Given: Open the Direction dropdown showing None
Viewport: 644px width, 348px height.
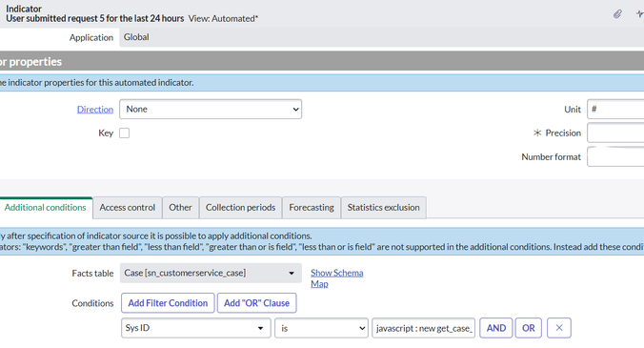Looking at the screenshot, I should pyautogui.click(x=211, y=110).
